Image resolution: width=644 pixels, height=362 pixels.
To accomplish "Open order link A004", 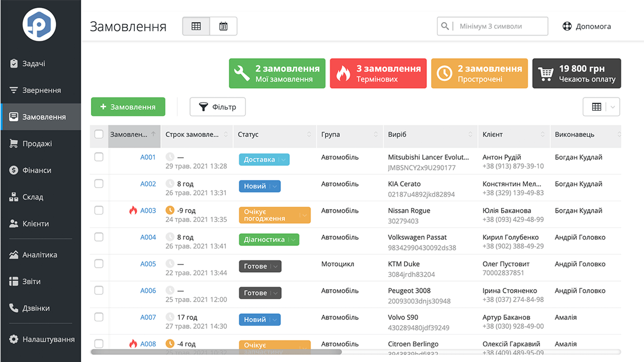I will click(148, 237).
